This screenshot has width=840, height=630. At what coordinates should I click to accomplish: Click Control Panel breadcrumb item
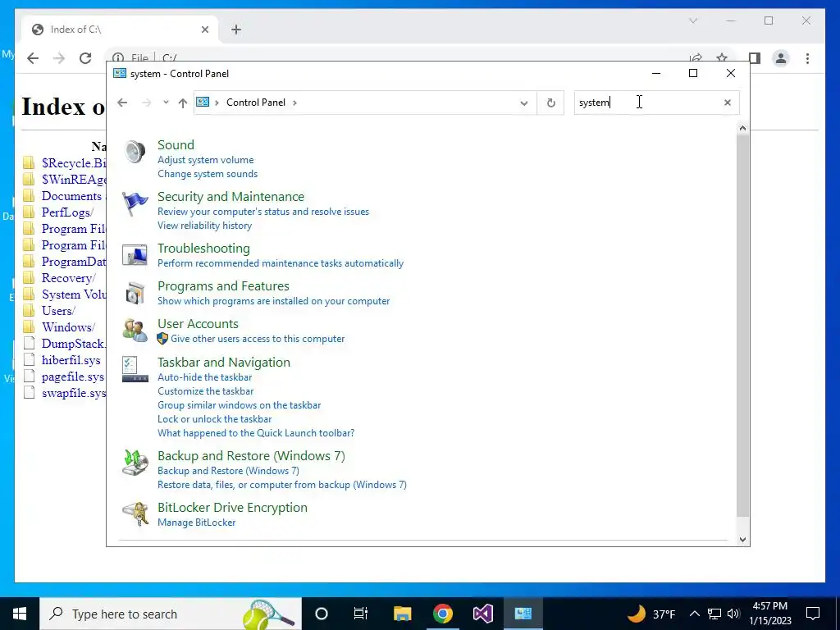256,103
